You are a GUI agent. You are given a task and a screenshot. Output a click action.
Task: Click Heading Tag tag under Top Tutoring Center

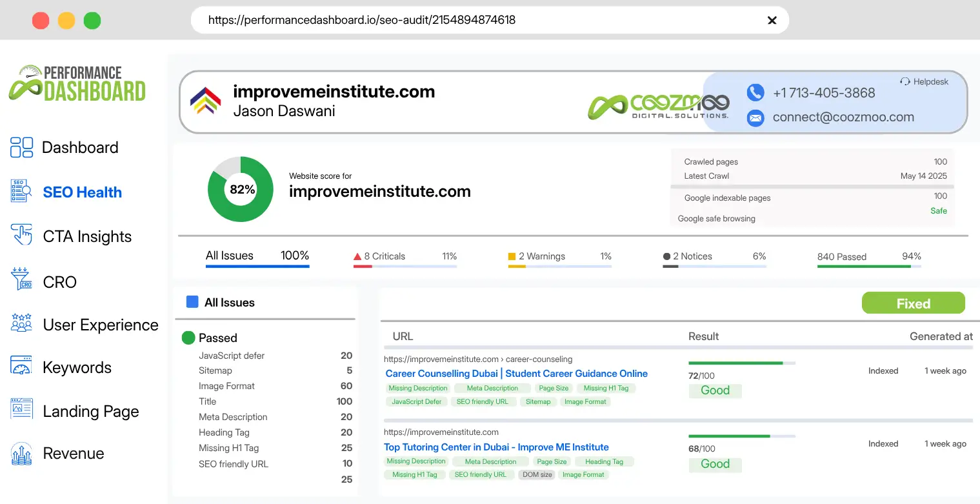pos(604,461)
